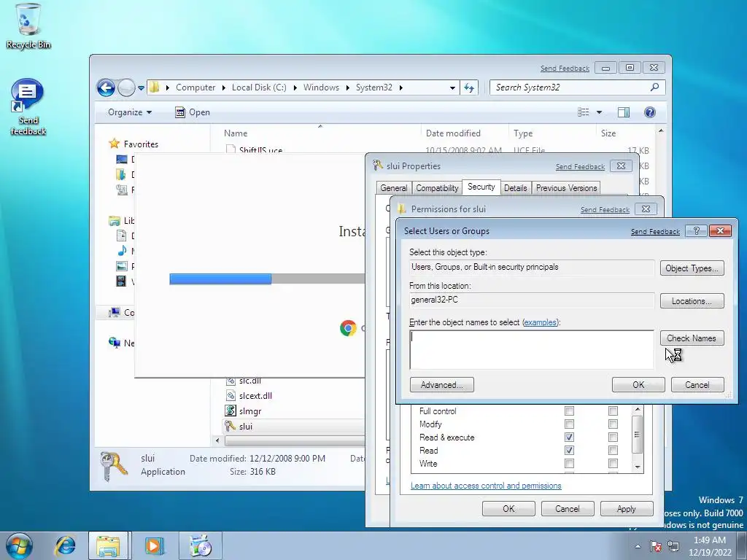
Task: Click the Search System32 field
Action: click(x=577, y=87)
